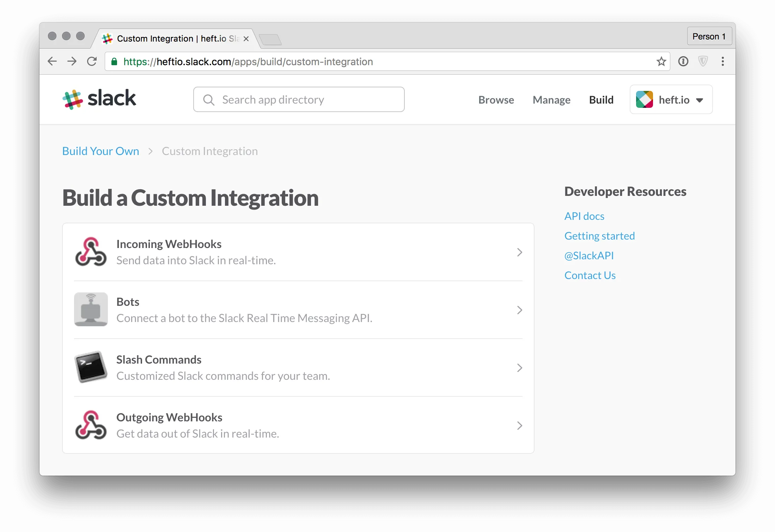Expand the Incoming WebHooks row chevron
775x532 pixels.
pos(519,252)
